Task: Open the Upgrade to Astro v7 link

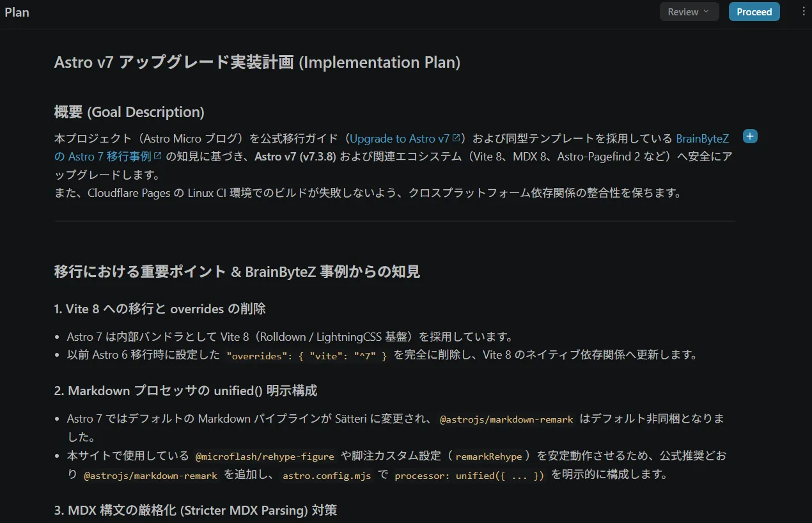Action: pyautogui.click(x=405, y=139)
